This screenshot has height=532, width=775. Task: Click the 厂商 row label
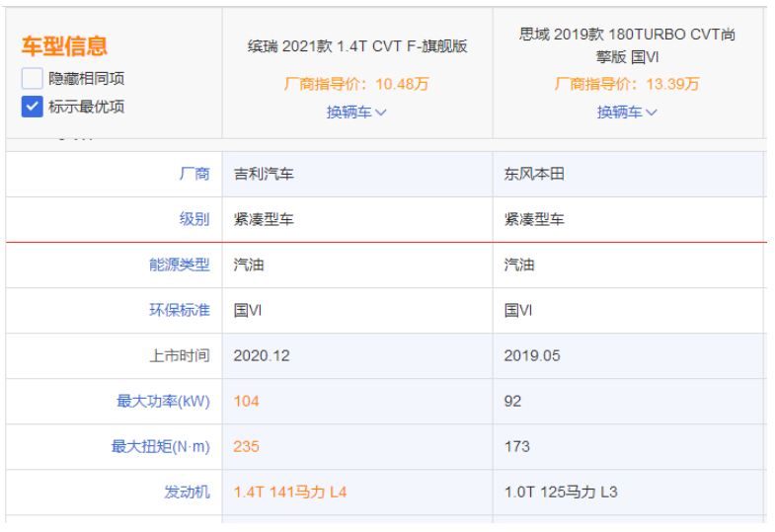point(194,174)
